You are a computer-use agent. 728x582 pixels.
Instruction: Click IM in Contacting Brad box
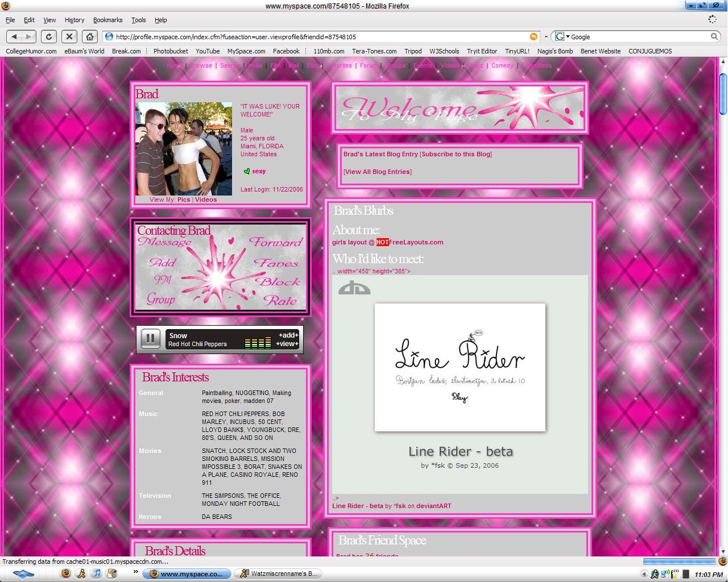coord(163,280)
